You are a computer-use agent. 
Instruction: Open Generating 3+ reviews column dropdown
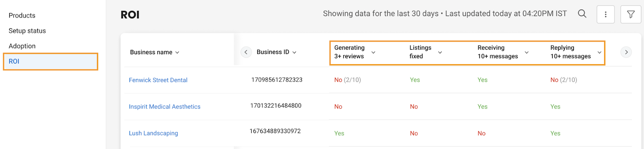point(373,52)
